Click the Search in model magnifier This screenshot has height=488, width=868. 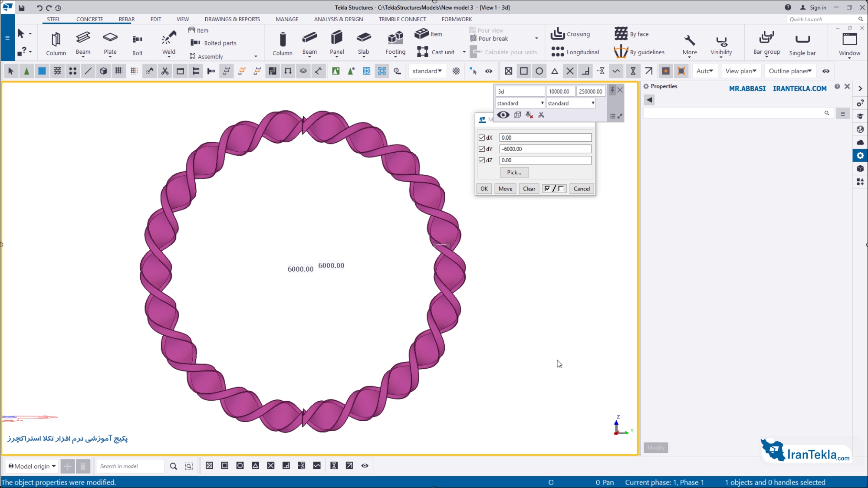(173, 466)
